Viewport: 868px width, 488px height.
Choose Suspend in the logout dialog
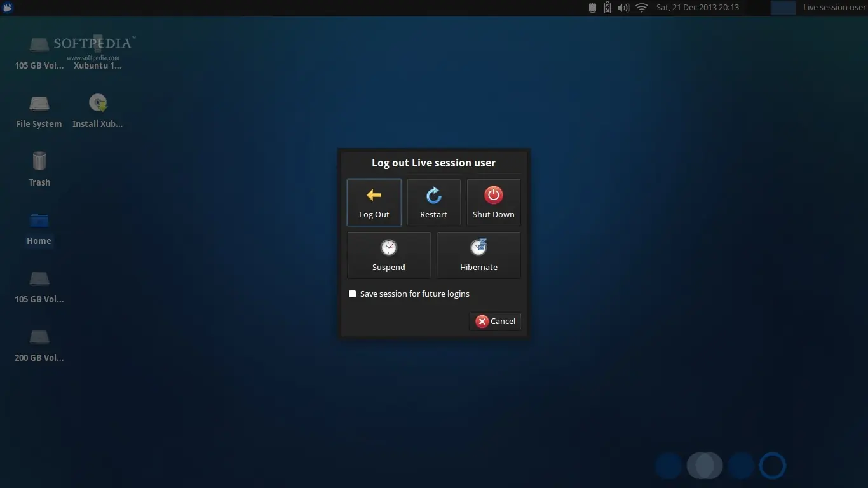pyautogui.click(x=389, y=255)
